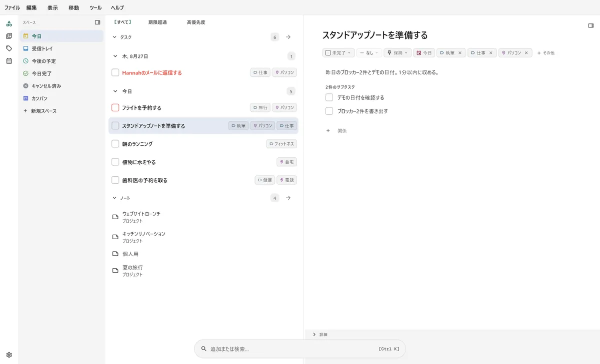Open 今後の予定 in sidebar
Image resolution: width=600 pixels, height=364 pixels.
tap(61, 61)
